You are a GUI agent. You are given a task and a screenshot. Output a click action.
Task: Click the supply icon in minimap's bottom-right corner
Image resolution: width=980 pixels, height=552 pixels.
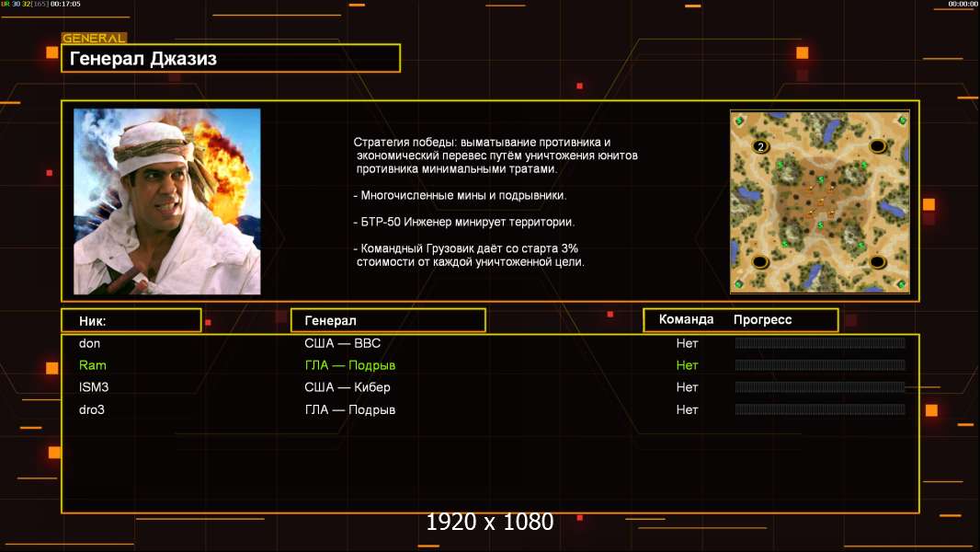click(901, 284)
